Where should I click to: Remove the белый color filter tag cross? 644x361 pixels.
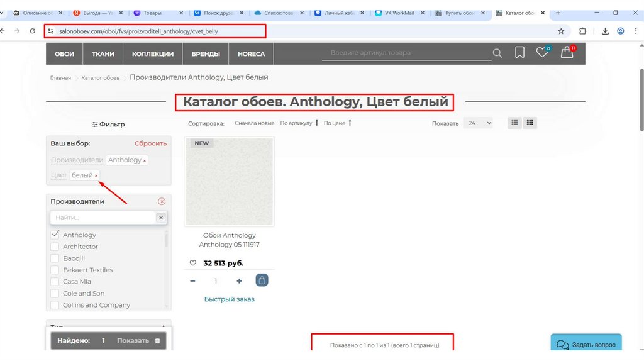pyautogui.click(x=96, y=175)
